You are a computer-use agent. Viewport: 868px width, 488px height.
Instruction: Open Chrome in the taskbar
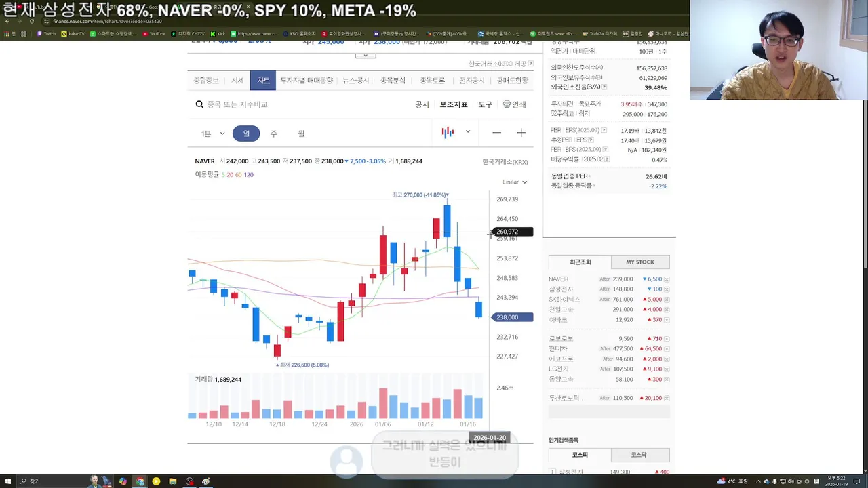140,481
